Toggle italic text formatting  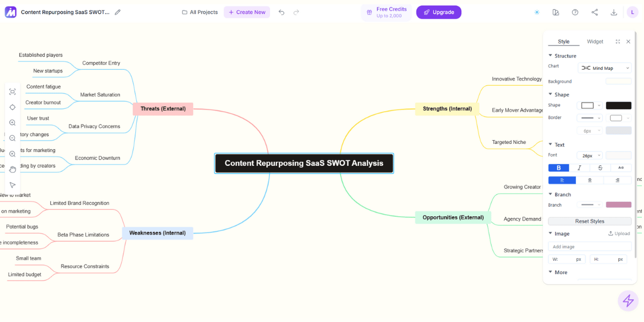580,168
